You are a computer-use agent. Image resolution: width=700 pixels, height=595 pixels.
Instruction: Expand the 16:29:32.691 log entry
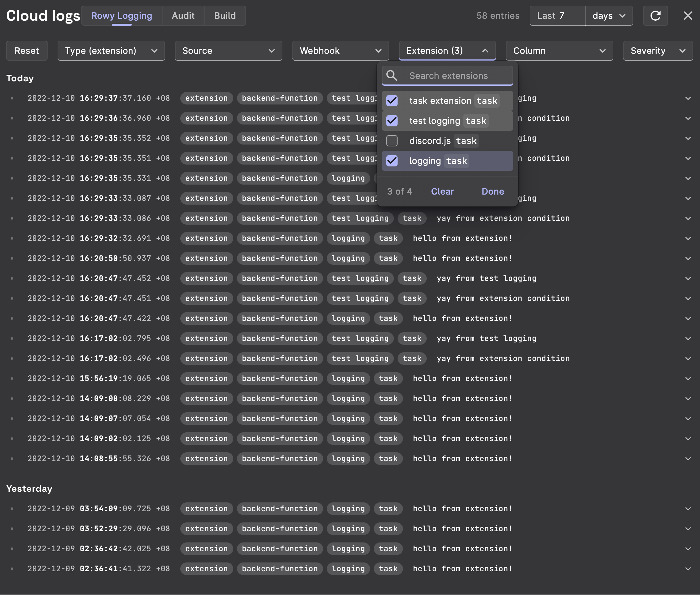(x=688, y=238)
